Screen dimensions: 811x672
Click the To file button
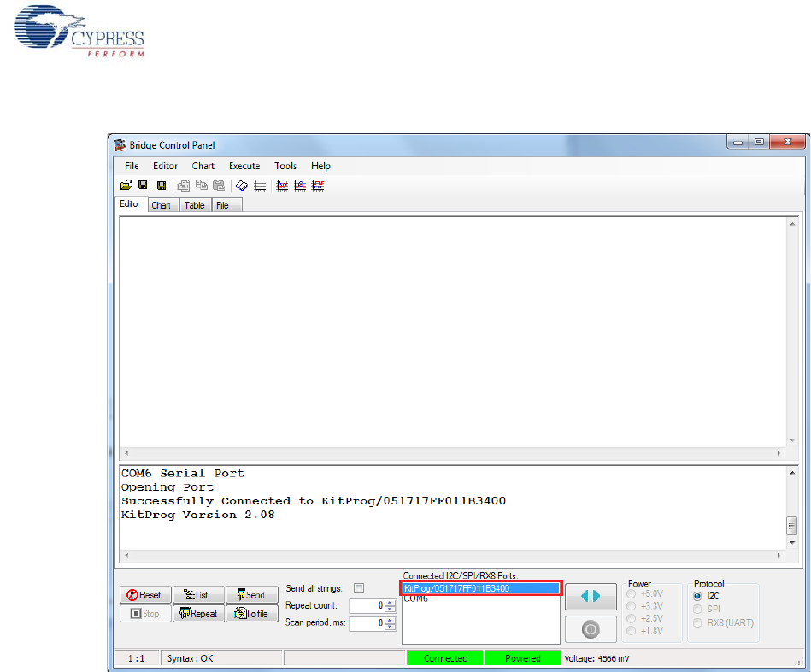point(252,614)
